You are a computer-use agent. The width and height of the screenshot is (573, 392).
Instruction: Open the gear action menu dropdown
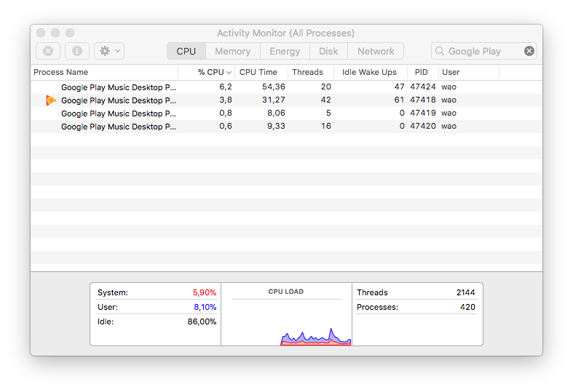coord(109,51)
